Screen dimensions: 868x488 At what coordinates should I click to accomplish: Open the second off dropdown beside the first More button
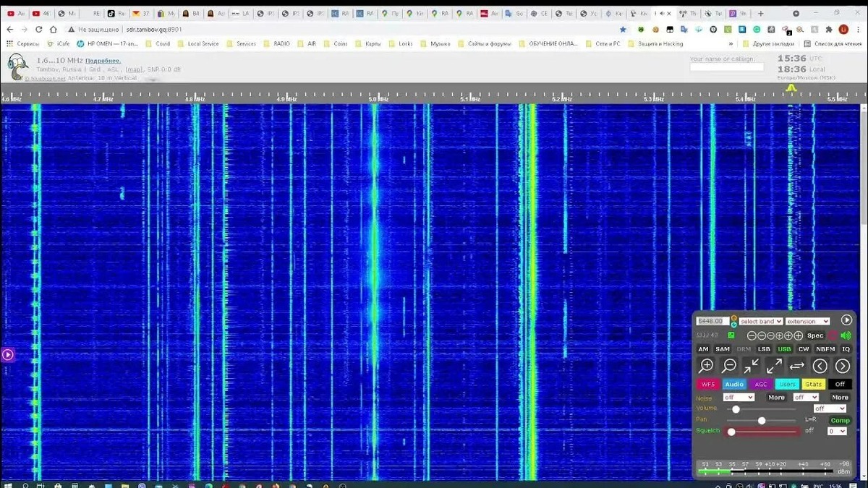[x=805, y=397]
